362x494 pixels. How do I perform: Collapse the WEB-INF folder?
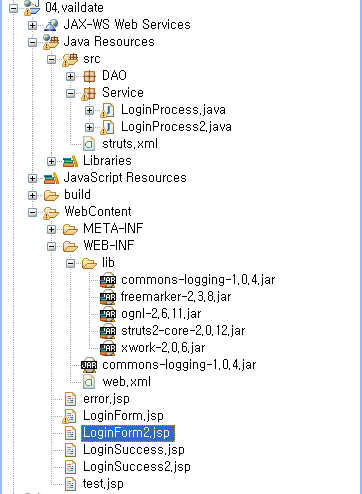(x=51, y=246)
